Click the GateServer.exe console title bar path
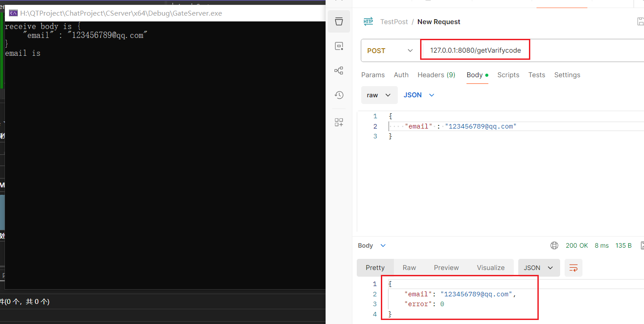Viewport: 644px width, 324px height. click(121, 13)
